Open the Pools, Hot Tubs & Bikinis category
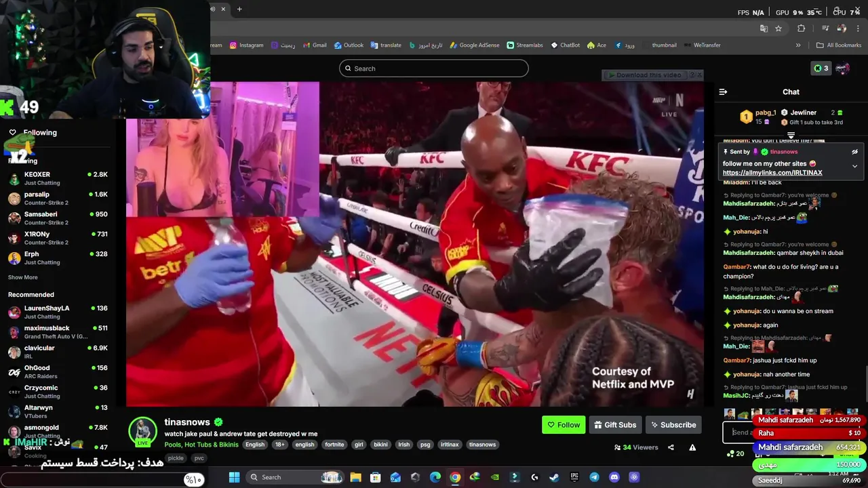Image resolution: width=868 pixels, height=488 pixels. tap(201, 445)
